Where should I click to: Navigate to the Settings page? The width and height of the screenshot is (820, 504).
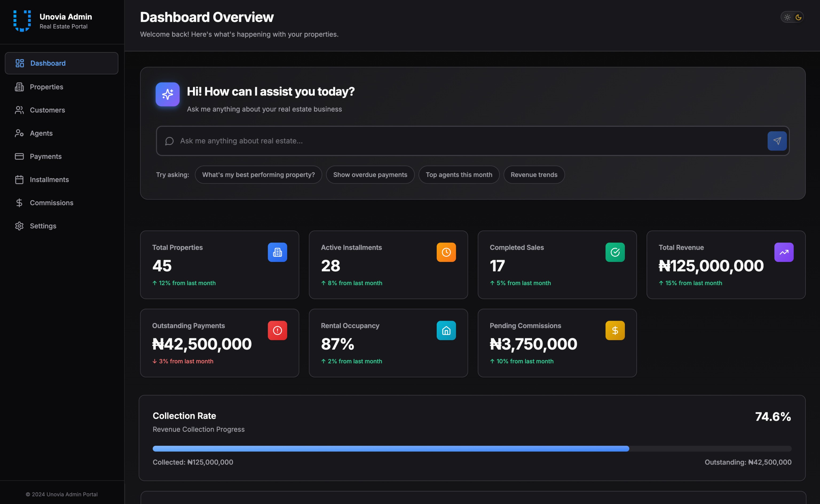(43, 226)
